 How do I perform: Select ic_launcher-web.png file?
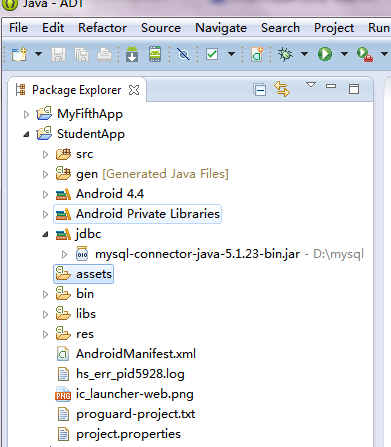(x=124, y=394)
